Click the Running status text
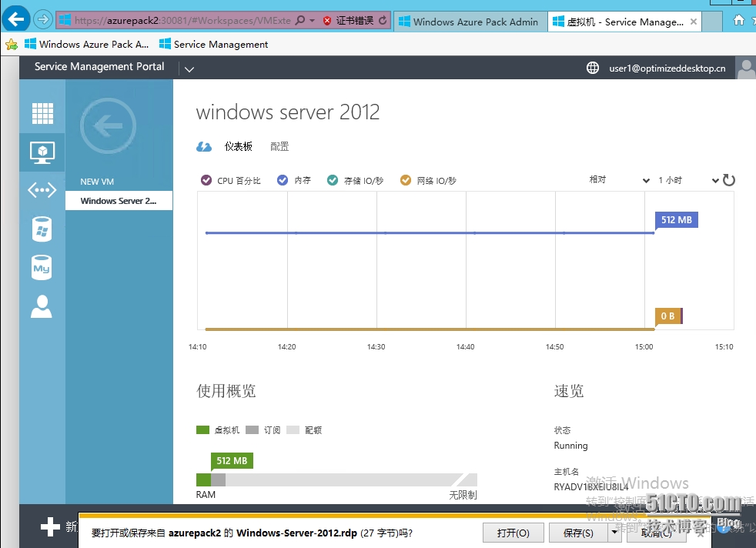The width and height of the screenshot is (756, 548). [x=571, y=446]
